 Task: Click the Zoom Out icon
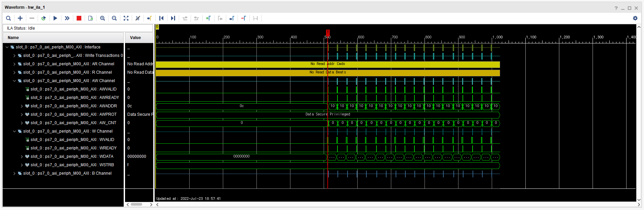point(114,18)
